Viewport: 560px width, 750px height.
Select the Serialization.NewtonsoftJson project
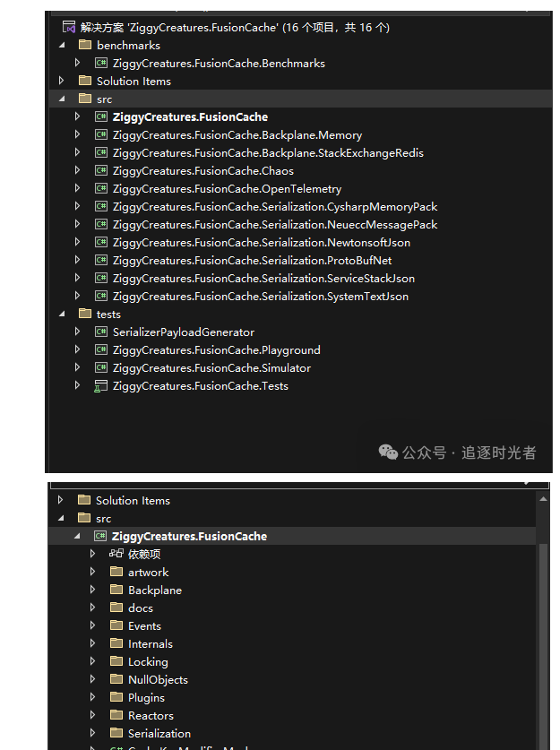coord(261,243)
